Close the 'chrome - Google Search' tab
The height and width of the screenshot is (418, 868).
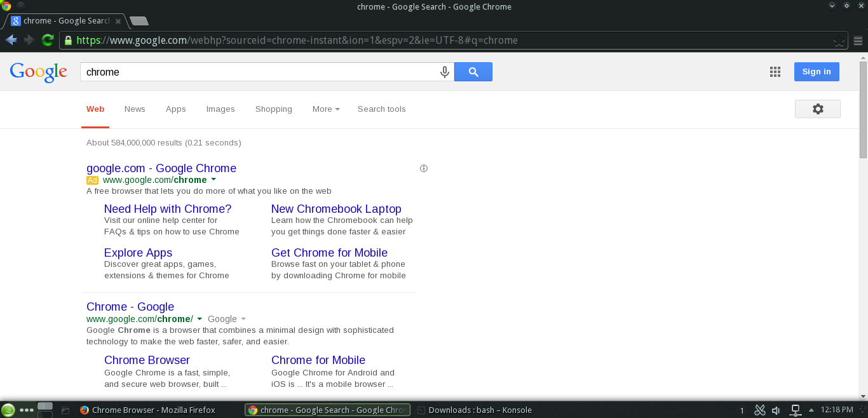tap(118, 21)
